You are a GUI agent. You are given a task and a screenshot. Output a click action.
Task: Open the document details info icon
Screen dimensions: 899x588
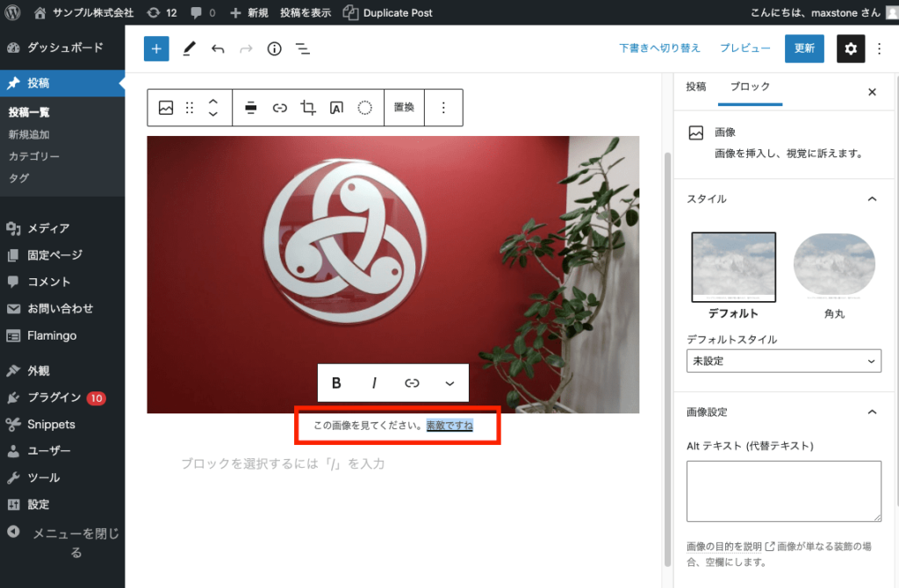pyautogui.click(x=274, y=49)
